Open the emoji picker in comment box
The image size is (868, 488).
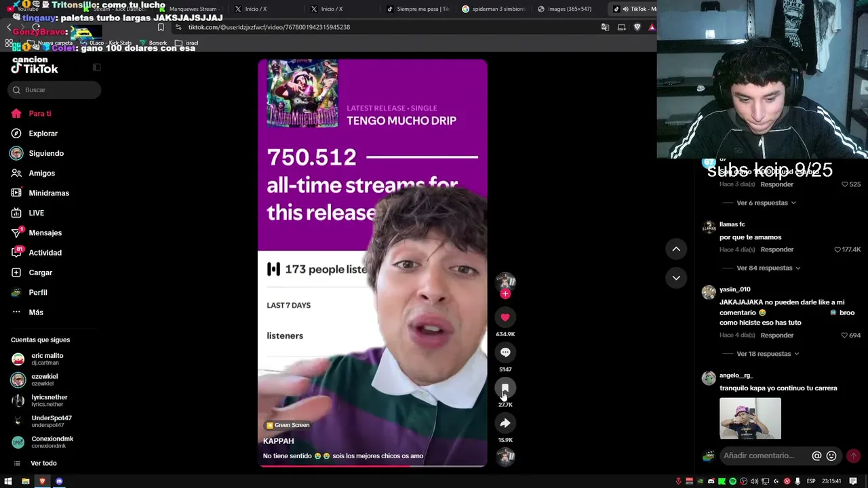click(x=831, y=455)
